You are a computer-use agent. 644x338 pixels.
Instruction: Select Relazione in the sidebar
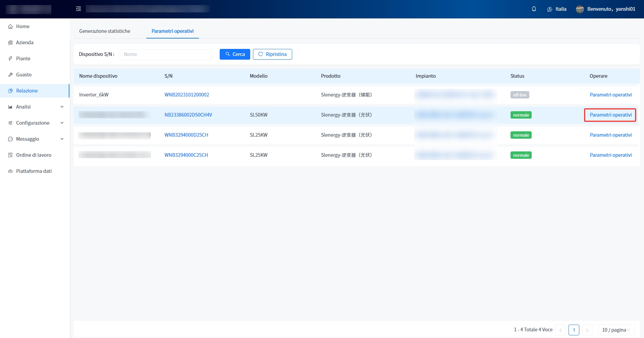[35, 91]
